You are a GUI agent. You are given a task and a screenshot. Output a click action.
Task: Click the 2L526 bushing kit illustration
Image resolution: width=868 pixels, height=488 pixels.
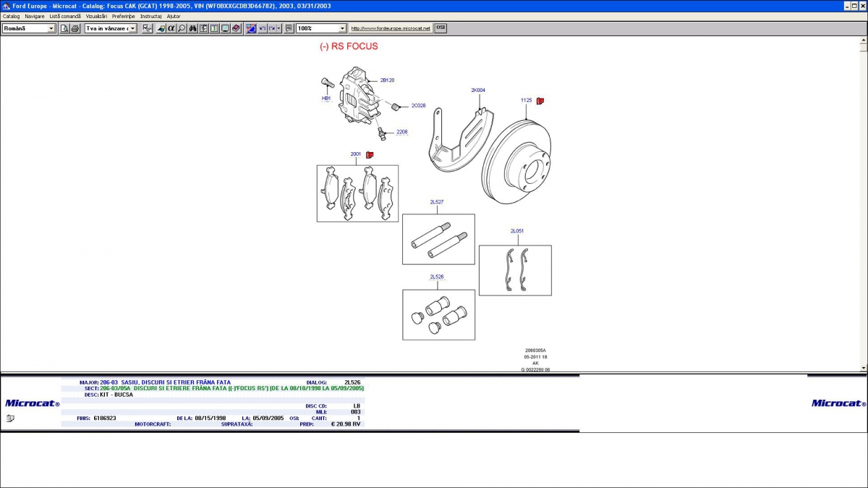click(x=438, y=315)
